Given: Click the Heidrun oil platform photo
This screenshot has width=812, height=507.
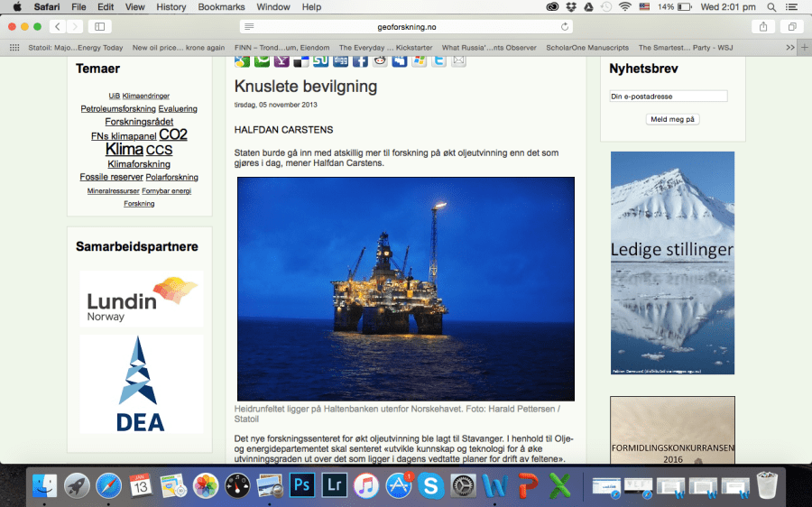Looking at the screenshot, I should [x=406, y=289].
